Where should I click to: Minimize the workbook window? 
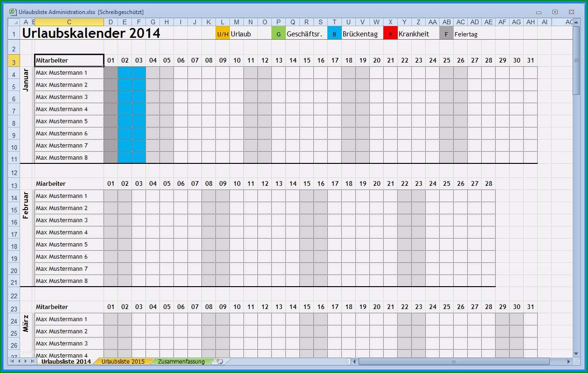pyautogui.click(x=539, y=12)
